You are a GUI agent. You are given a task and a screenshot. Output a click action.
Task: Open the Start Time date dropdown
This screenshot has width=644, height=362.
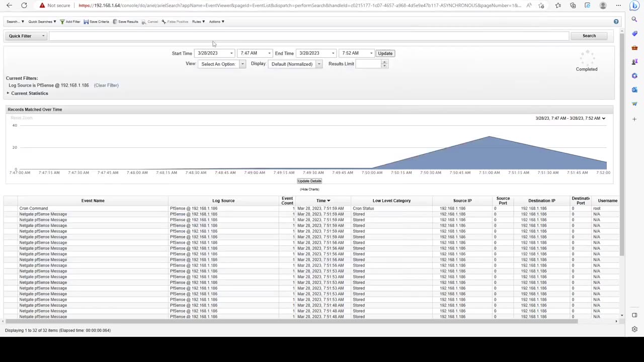231,53
